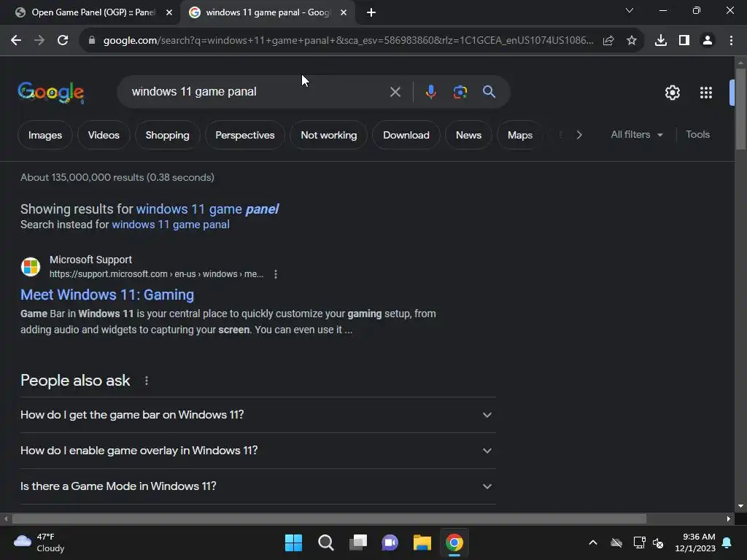Filter results by Maps
The height and width of the screenshot is (560, 747).
519,135
